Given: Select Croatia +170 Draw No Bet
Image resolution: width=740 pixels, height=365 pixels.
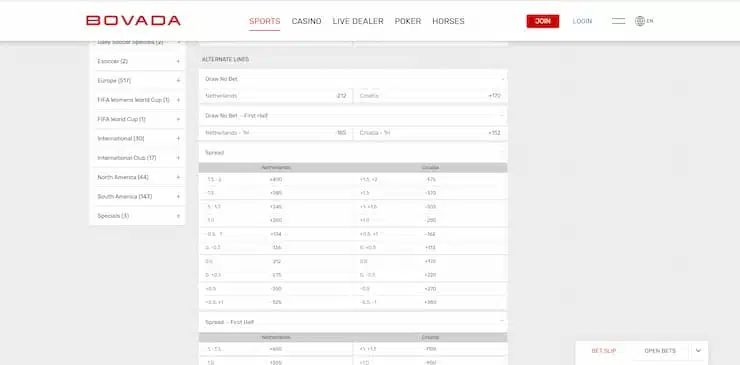Looking at the screenshot, I should point(431,96).
